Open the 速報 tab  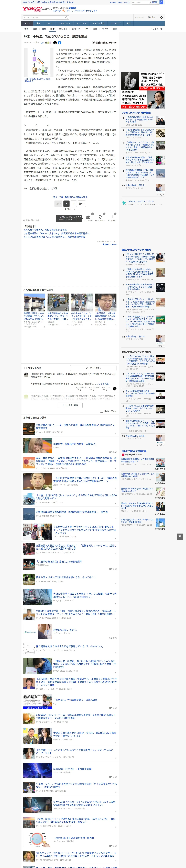point(38,24)
